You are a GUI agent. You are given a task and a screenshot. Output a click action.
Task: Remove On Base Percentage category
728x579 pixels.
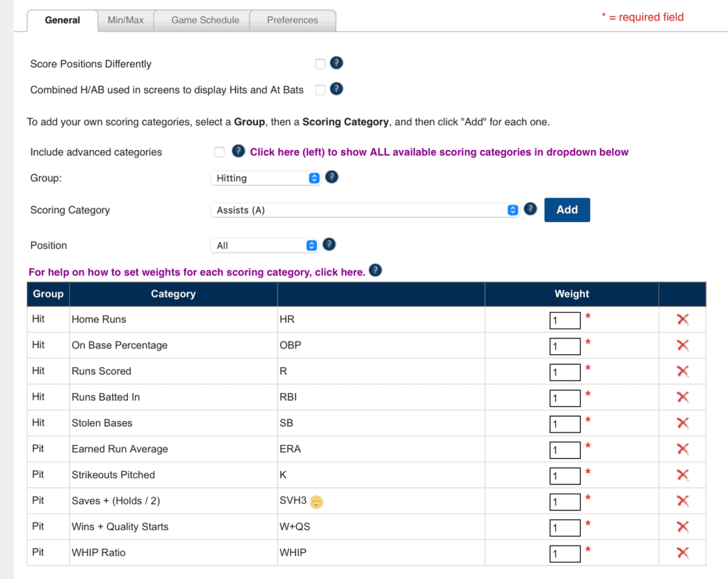pos(682,345)
